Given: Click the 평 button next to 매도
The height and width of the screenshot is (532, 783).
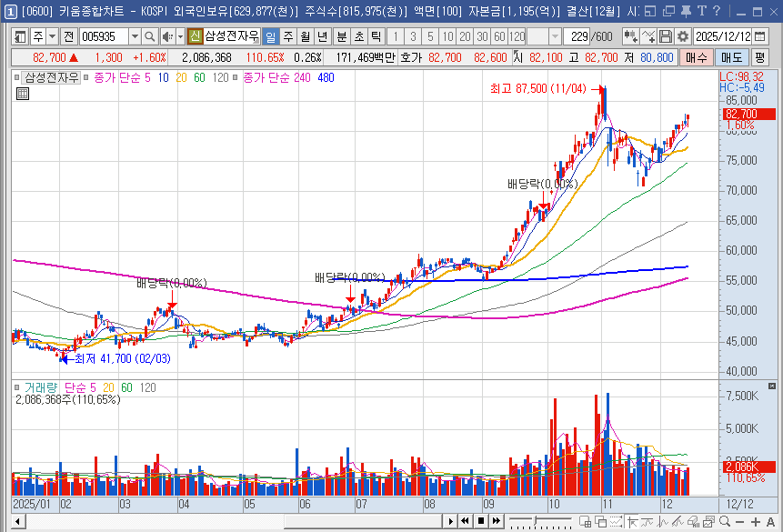Looking at the screenshot, I should (x=759, y=57).
